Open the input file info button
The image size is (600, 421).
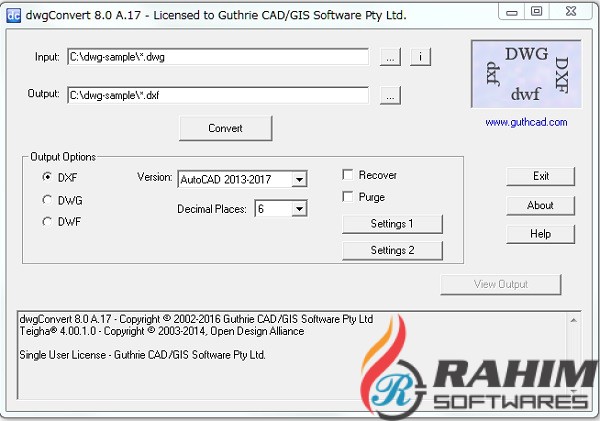[x=420, y=57]
